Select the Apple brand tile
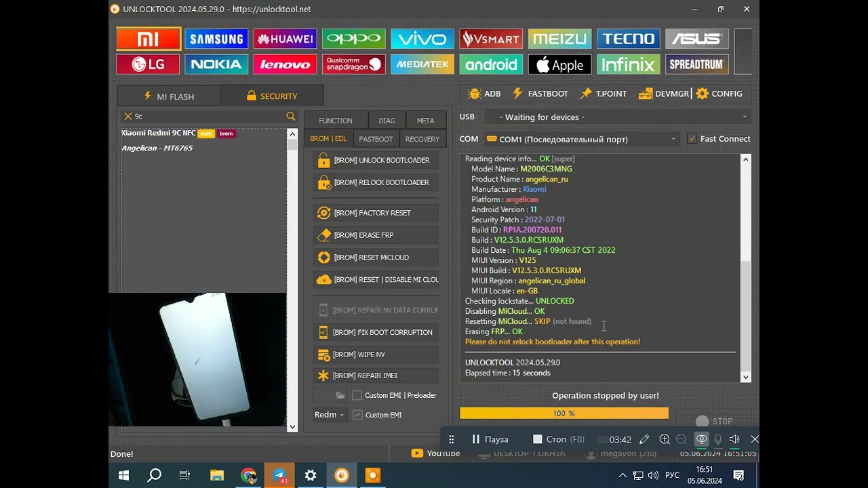 click(x=559, y=64)
